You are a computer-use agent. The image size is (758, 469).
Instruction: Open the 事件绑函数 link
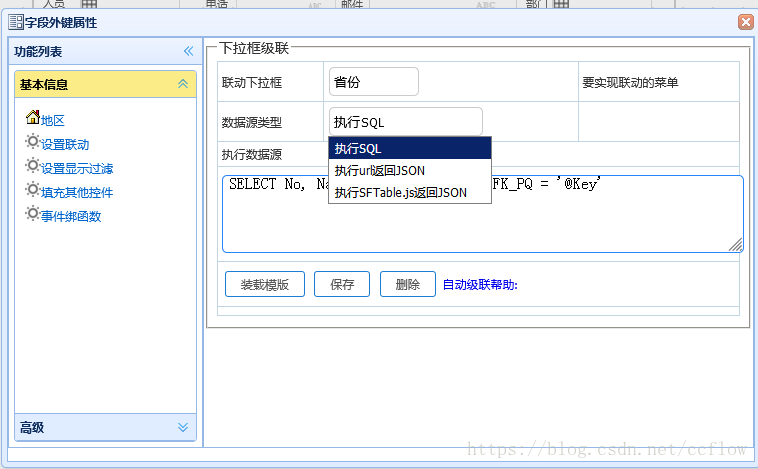pos(71,216)
